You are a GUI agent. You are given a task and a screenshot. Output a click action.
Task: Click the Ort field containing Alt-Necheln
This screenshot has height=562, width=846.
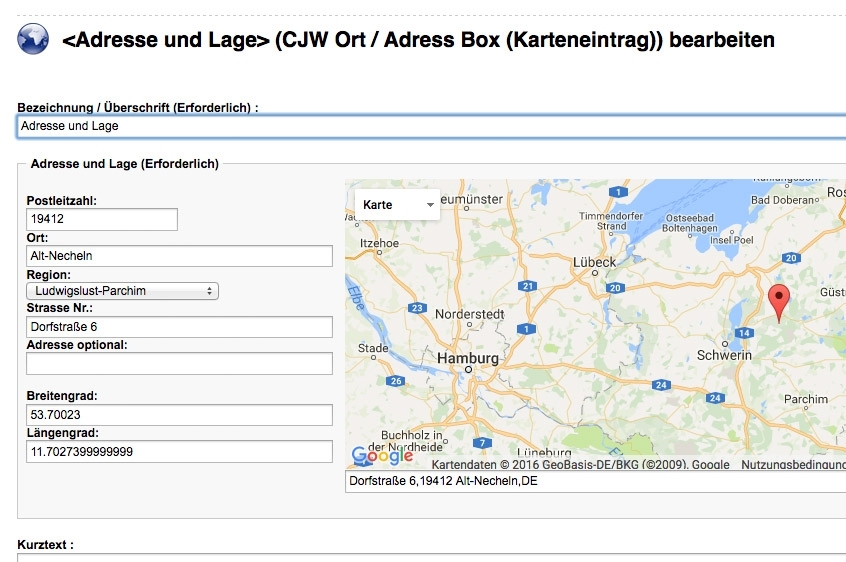point(179,256)
